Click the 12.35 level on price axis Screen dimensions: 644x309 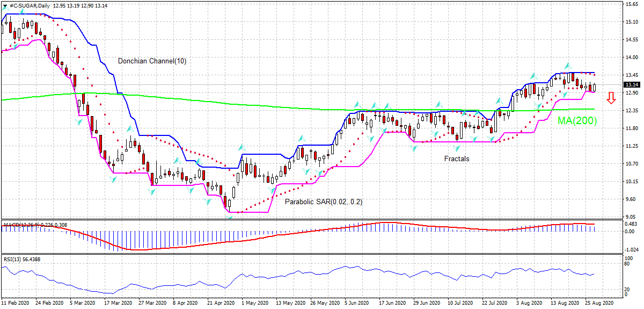point(631,111)
